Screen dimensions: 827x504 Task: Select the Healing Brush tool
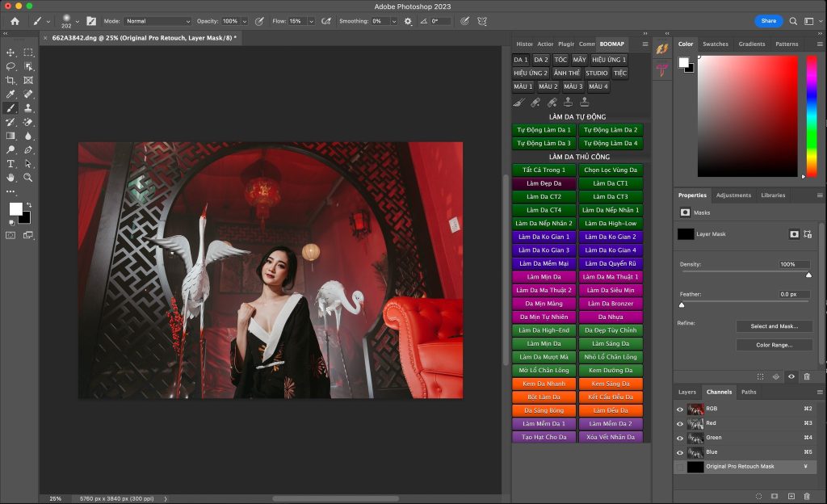(x=28, y=92)
